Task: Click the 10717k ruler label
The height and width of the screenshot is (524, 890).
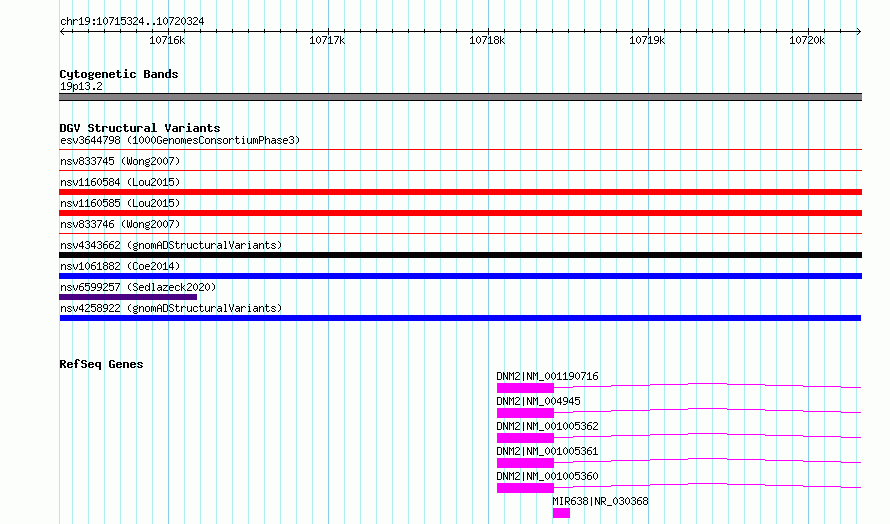Action: tap(327, 40)
